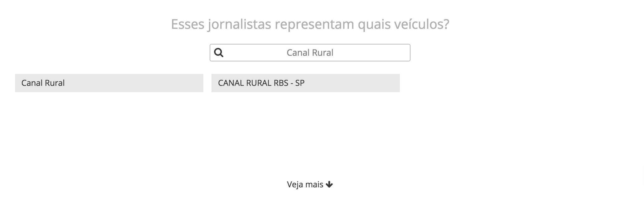This screenshot has width=644, height=198.
Task: Click the right end of the search field
Action: (x=399, y=53)
